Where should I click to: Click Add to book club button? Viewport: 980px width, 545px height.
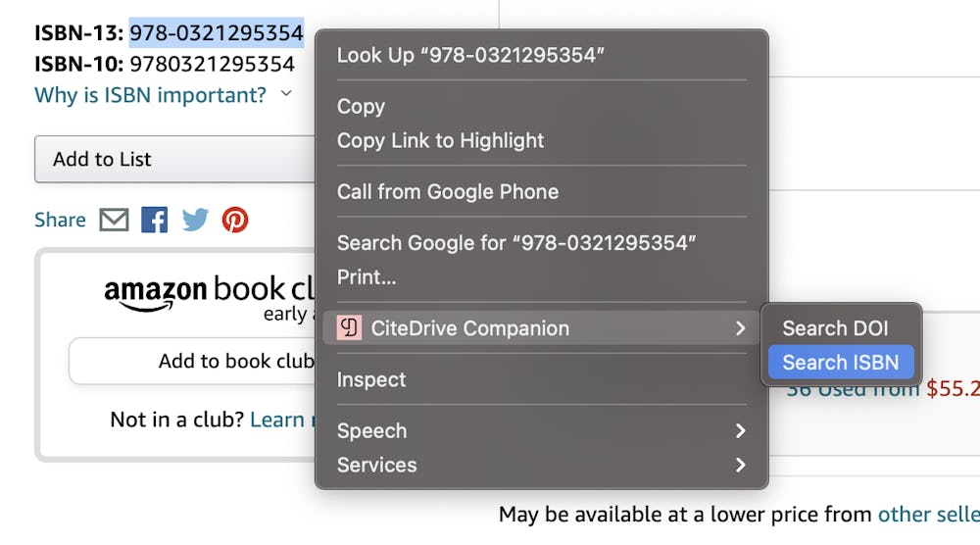(192, 361)
